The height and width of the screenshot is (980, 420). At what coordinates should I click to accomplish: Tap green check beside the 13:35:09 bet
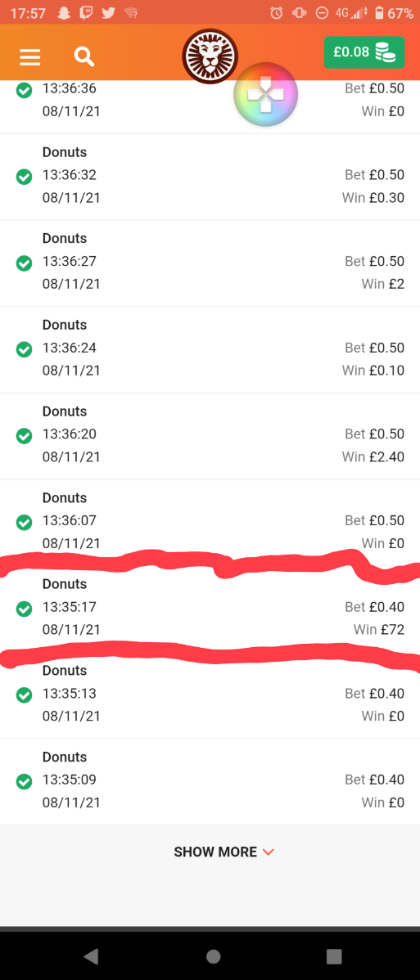pos(24,781)
